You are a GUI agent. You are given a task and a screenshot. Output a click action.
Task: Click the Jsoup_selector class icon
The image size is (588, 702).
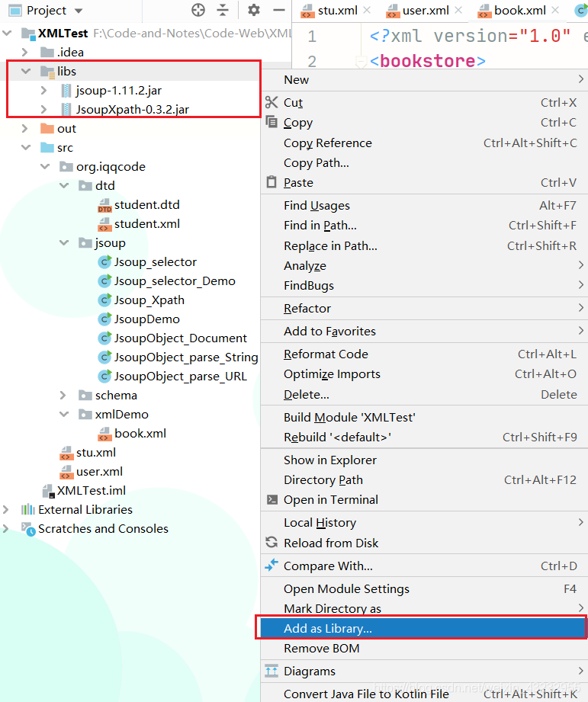[104, 262]
